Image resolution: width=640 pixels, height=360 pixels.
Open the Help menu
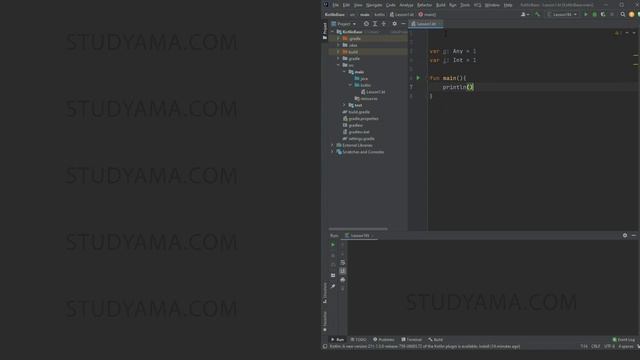[x=508, y=5]
